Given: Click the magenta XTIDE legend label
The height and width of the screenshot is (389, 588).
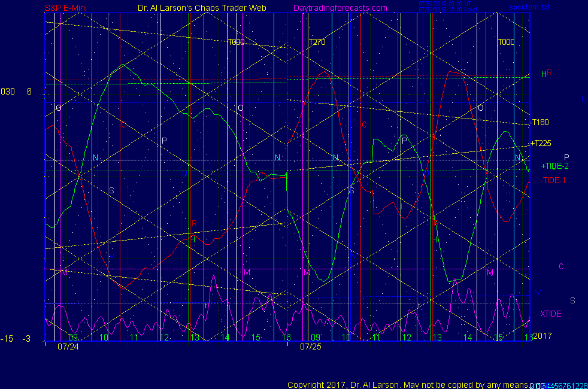Looking at the screenshot, I should pyautogui.click(x=550, y=314).
